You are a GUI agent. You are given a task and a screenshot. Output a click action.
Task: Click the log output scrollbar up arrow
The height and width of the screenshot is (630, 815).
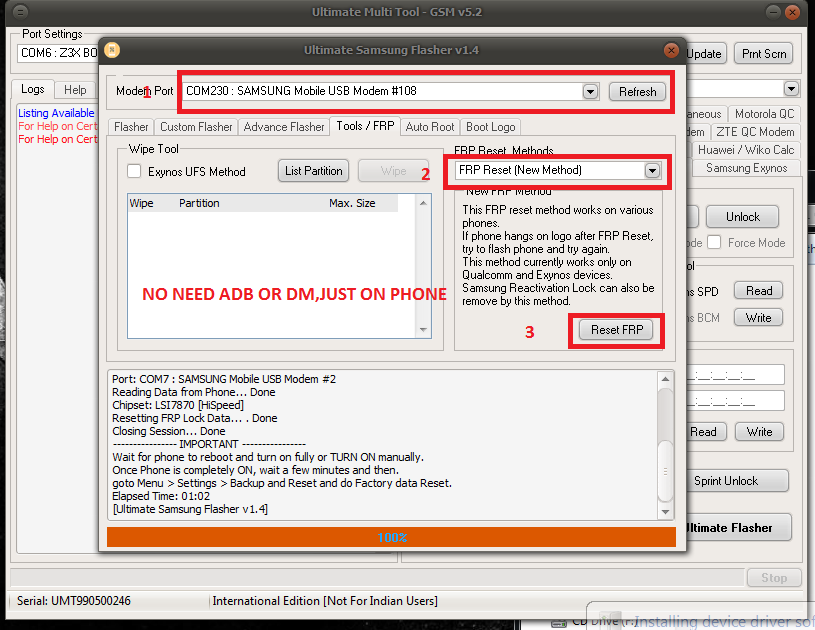665,379
